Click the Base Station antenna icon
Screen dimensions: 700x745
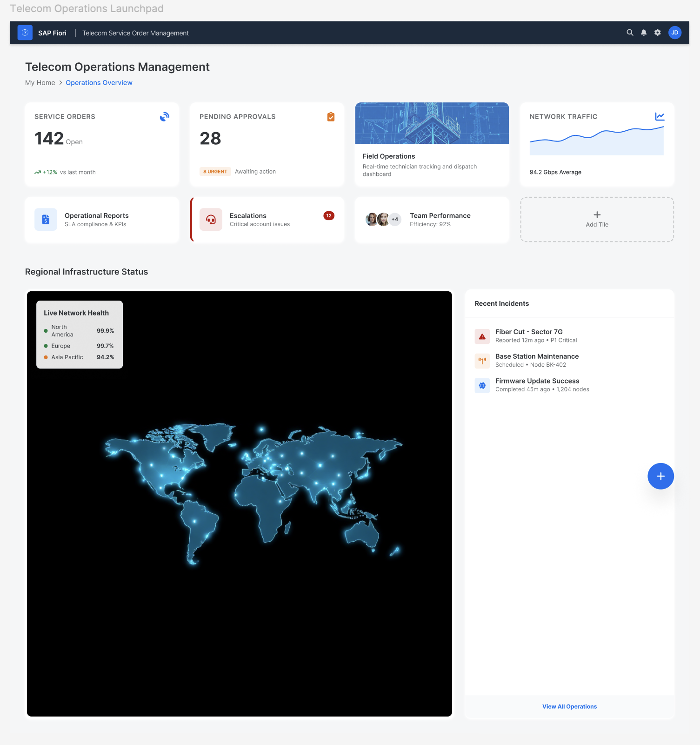[x=482, y=361]
